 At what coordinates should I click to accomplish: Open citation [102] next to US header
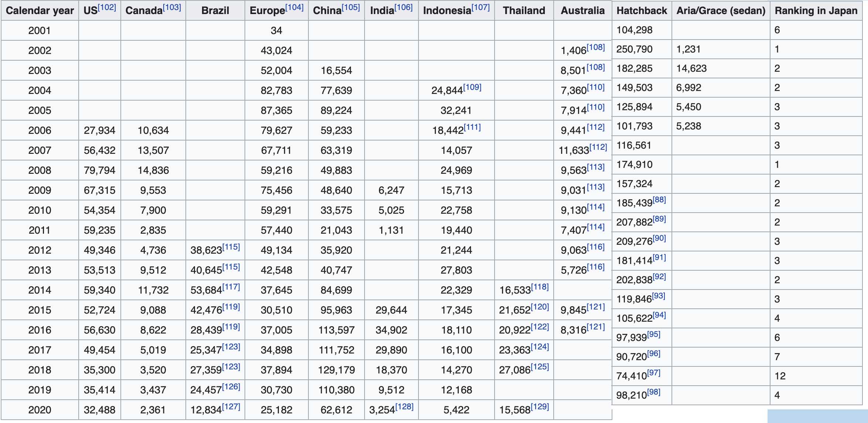107,7
